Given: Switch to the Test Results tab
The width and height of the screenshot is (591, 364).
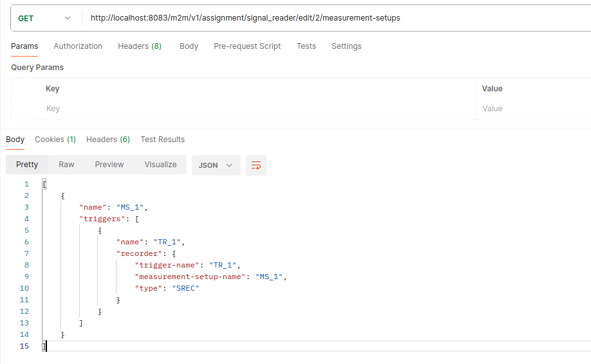Looking at the screenshot, I should click(x=162, y=140).
